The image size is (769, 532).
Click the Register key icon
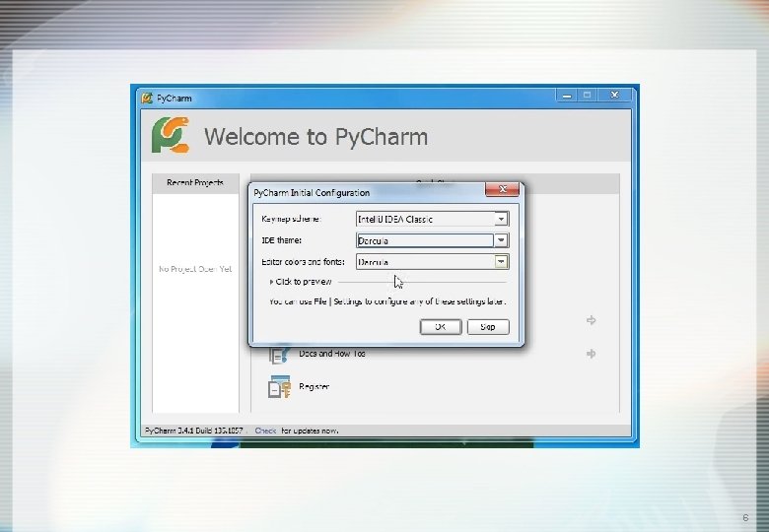(280, 387)
